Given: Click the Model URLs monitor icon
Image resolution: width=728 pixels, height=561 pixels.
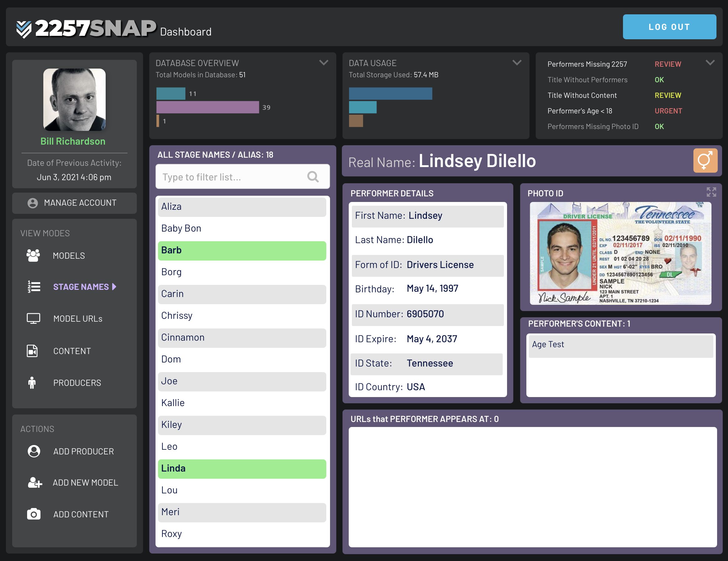Looking at the screenshot, I should point(33,318).
